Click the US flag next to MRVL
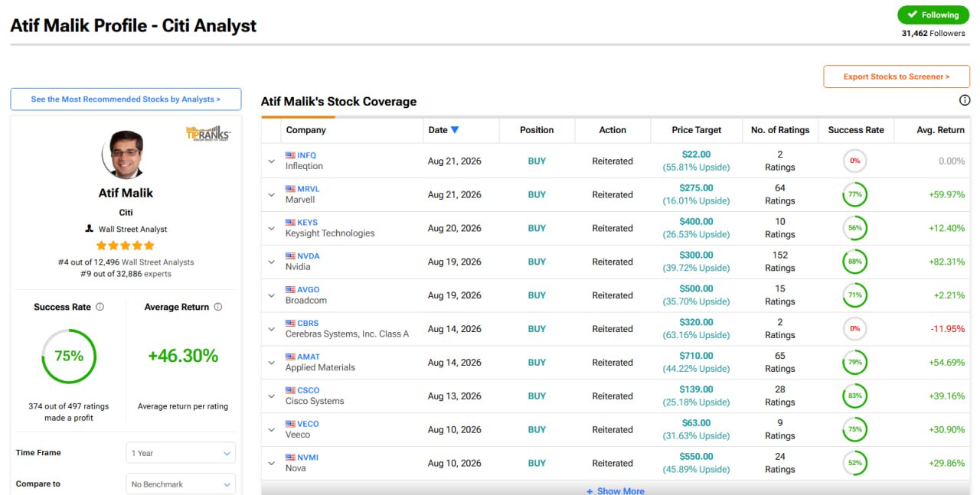The height and width of the screenshot is (495, 980). (290, 189)
